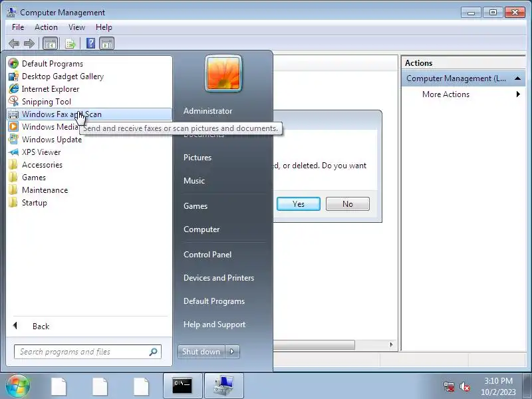Toggle the Show/Hide Action Pane toolbar icon
532x399 pixels.
107,43
